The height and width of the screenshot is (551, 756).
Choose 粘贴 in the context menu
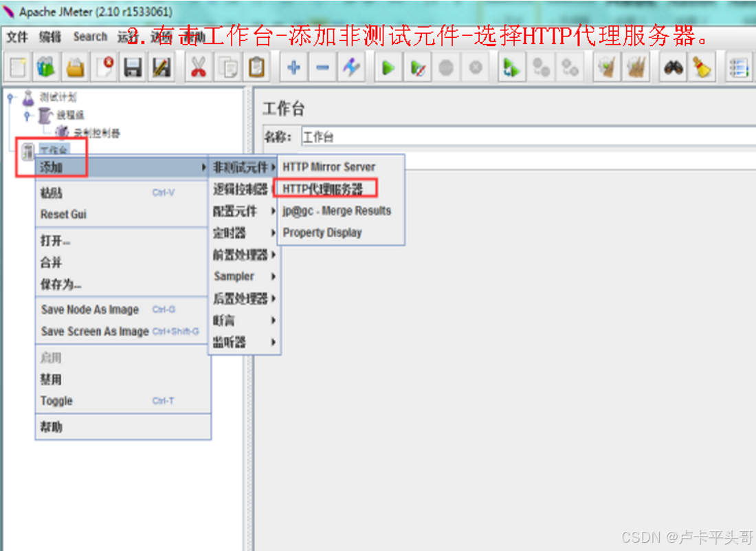(122, 193)
